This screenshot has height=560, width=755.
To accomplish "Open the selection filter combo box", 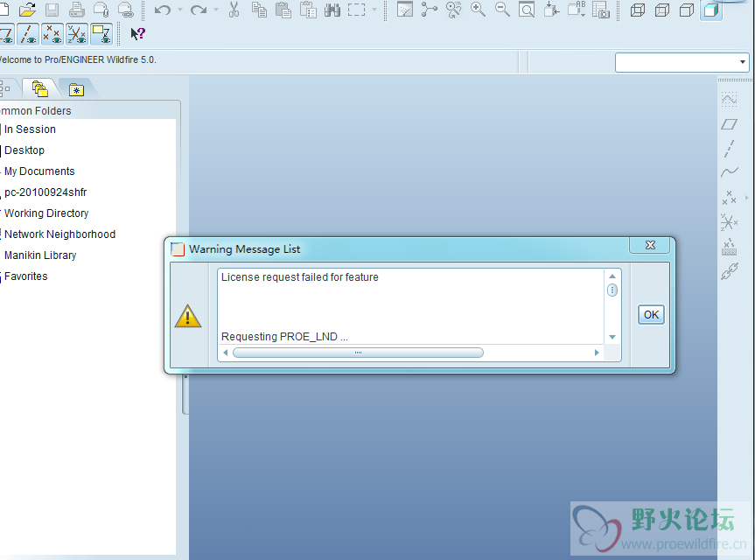I will coord(682,62).
